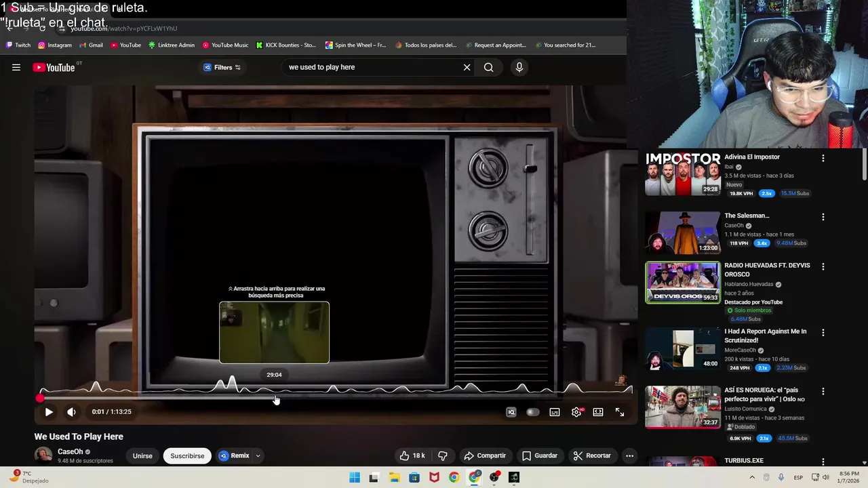Open the 'Spin the Wheel' bookmark
The height and width of the screenshot is (488, 868).
[355, 45]
